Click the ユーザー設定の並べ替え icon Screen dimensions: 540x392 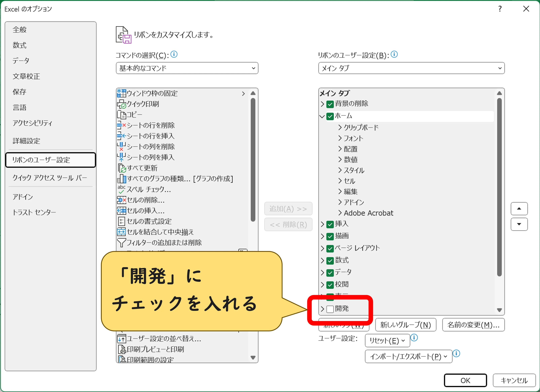point(121,338)
